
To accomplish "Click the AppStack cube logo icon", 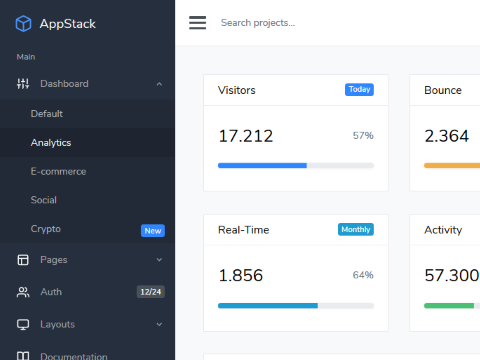I will (x=23, y=24).
